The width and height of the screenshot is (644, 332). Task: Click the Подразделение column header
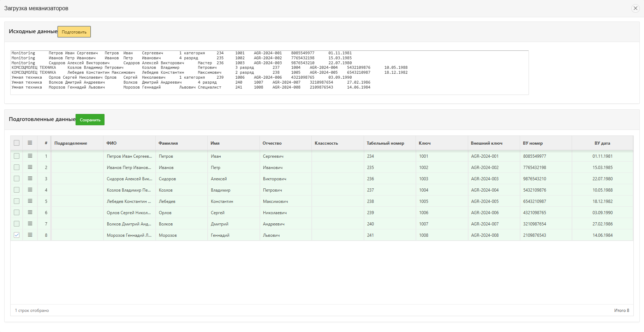(71, 143)
